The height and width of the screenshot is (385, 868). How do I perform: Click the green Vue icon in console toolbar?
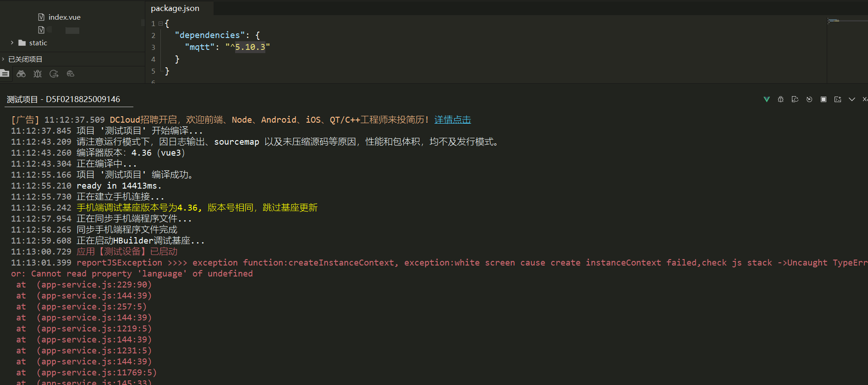[x=767, y=99]
